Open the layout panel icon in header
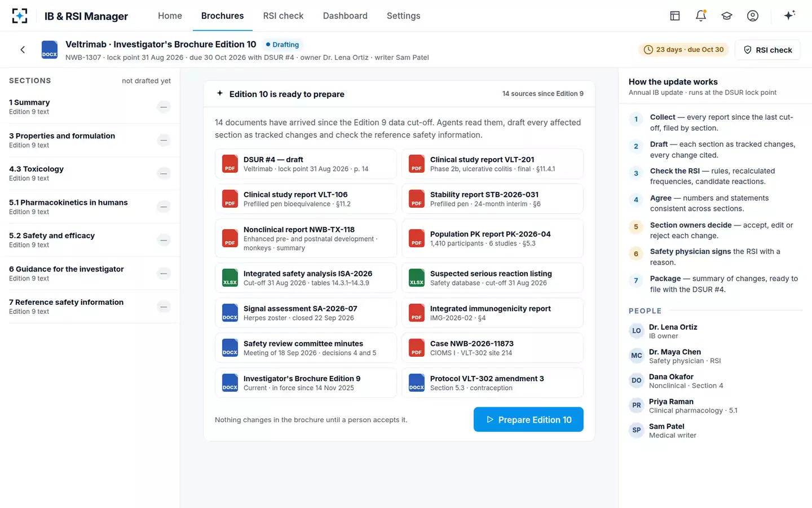This screenshot has height=508, width=812. tap(675, 16)
